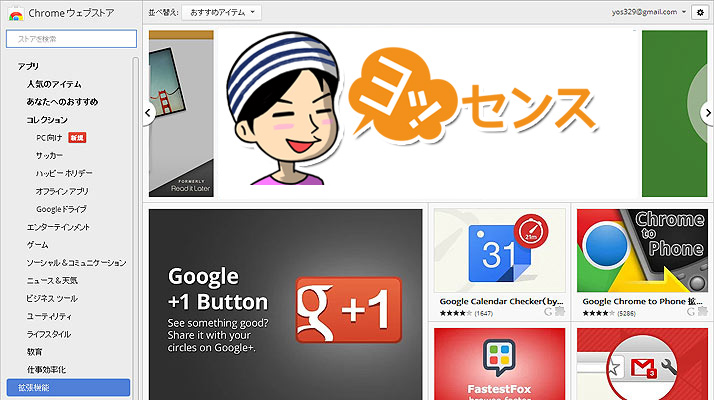This screenshot has width=714, height=400.
Task: Click Google G icon under Calendar Checker
Action: pyautogui.click(x=548, y=312)
